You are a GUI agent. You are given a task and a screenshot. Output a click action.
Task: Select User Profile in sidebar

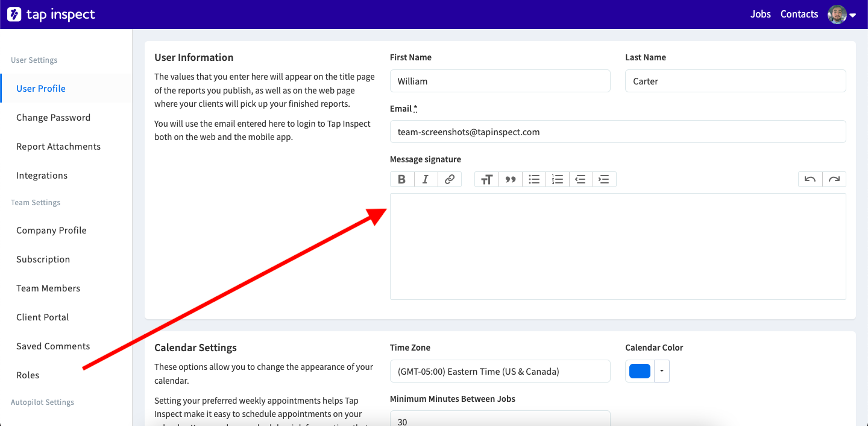point(66,89)
